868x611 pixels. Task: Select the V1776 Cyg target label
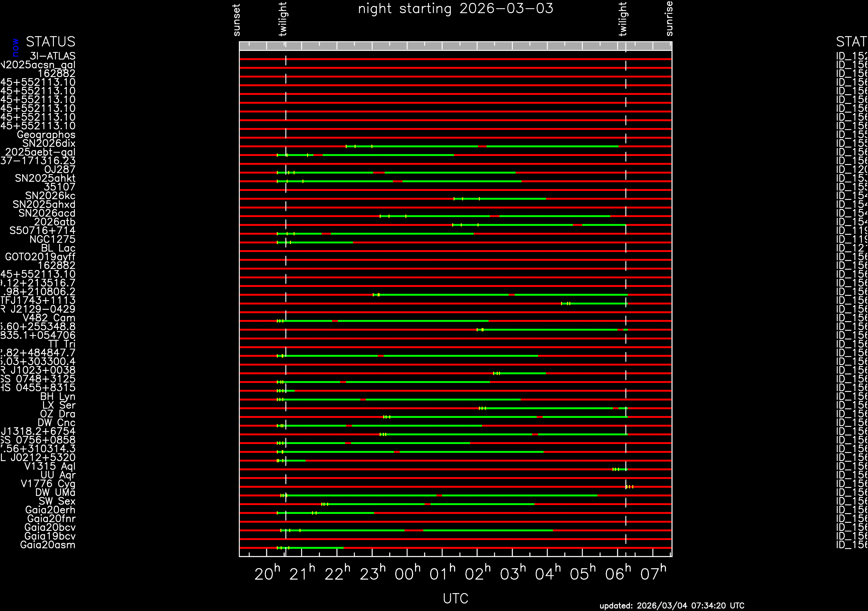tap(48, 484)
